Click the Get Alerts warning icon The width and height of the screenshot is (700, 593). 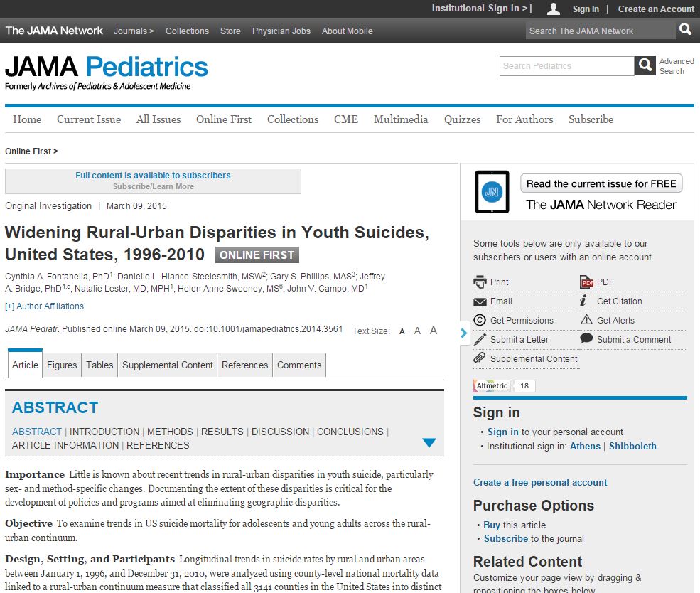coord(586,320)
